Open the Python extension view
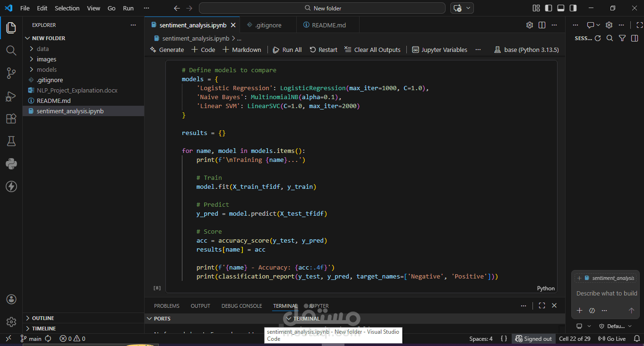 11,164
